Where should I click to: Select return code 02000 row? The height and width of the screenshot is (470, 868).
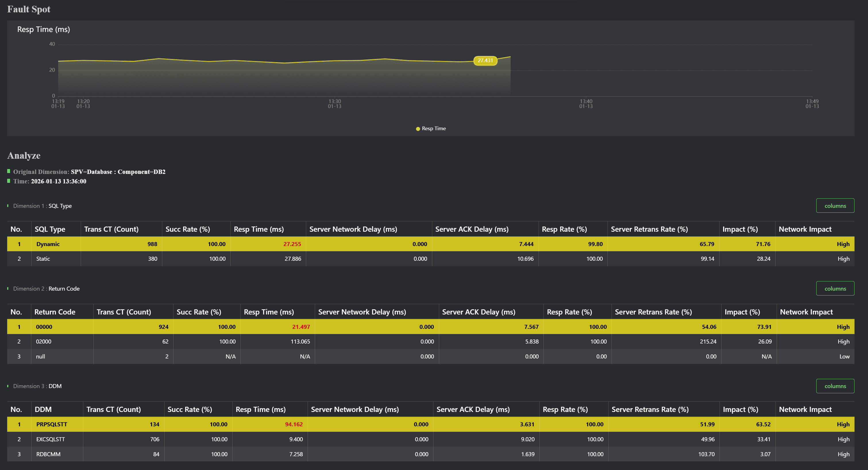tap(44, 342)
